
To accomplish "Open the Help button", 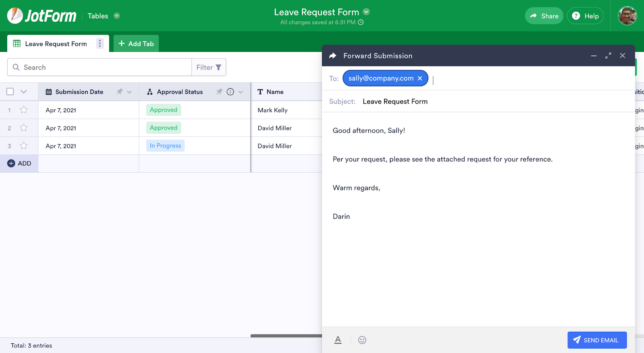I will tap(585, 16).
